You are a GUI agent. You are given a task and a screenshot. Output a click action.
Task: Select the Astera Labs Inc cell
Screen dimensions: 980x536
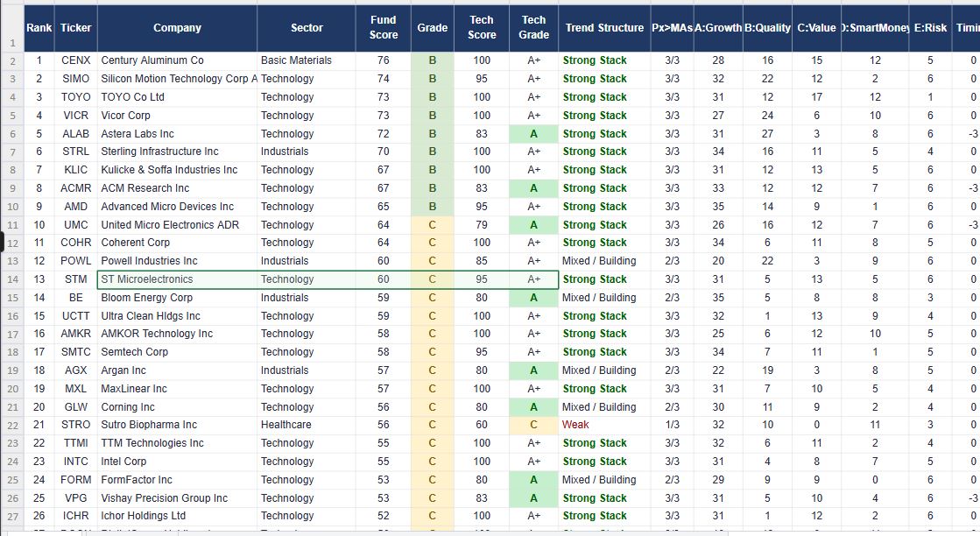click(x=177, y=134)
